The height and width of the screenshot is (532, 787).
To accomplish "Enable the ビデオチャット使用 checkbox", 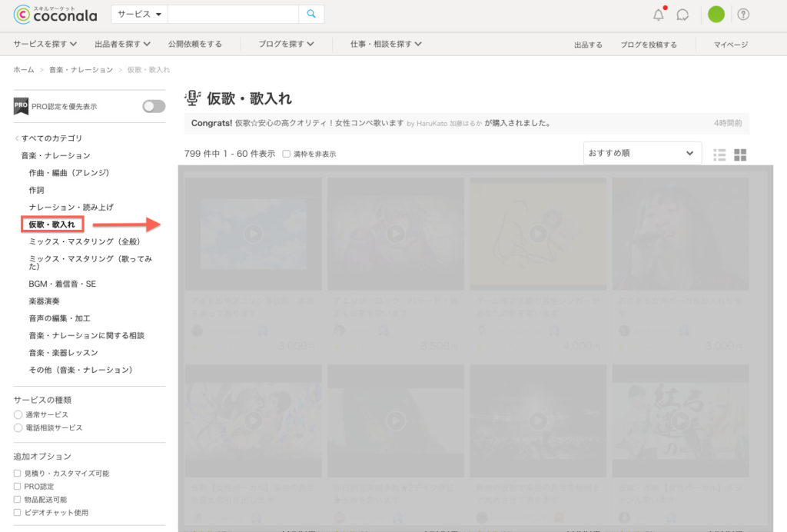I will pos(18,512).
